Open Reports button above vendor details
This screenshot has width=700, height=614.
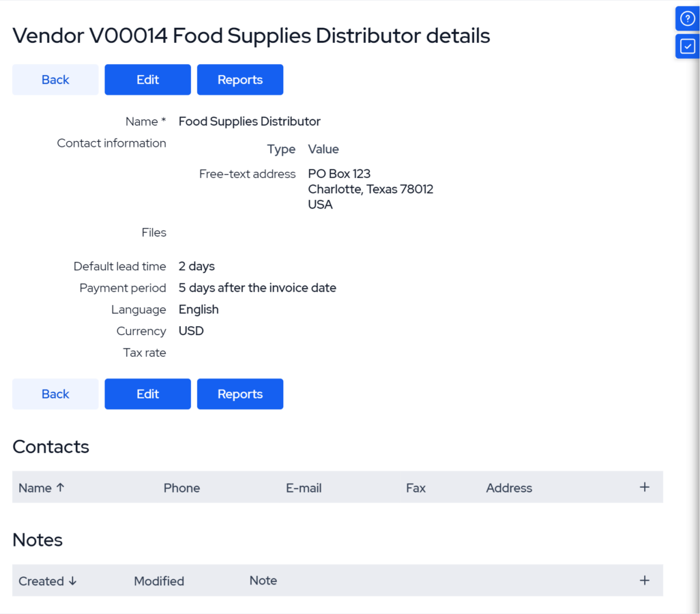point(239,80)
